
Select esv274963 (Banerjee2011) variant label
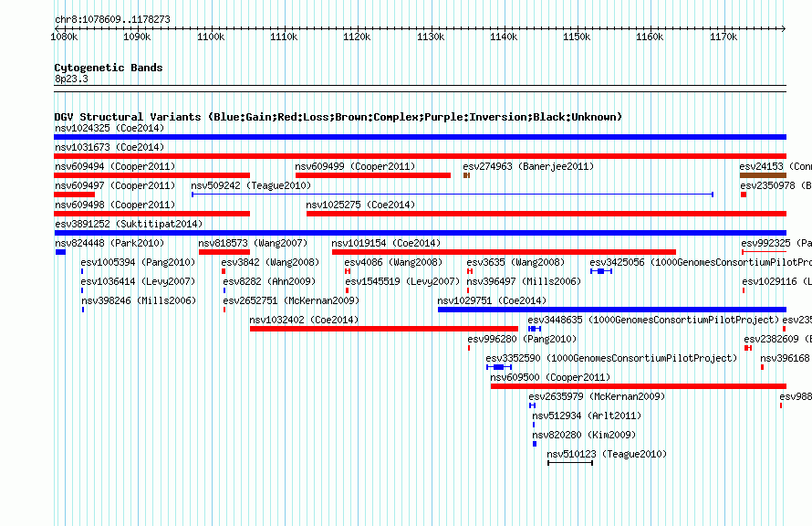click(x=528, y=166)
